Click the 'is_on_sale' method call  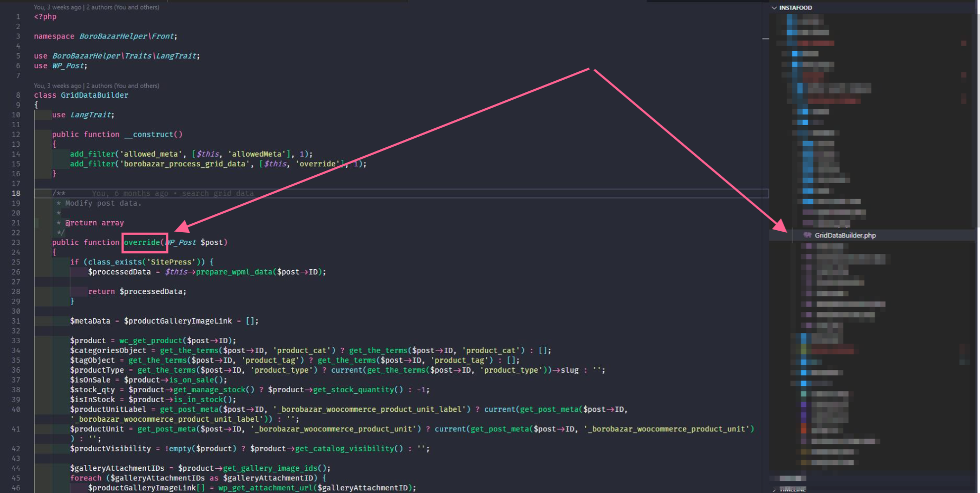pyautogui.click(x=191, y=380)
